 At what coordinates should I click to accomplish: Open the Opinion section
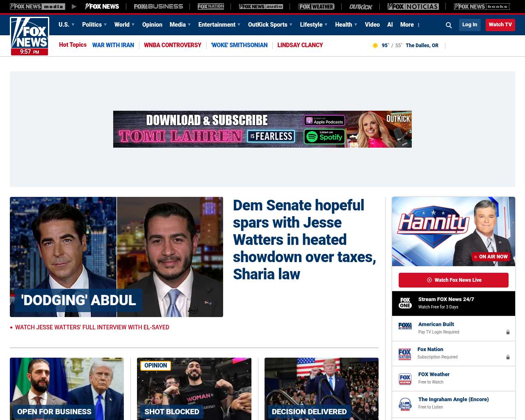pos(152,25)
